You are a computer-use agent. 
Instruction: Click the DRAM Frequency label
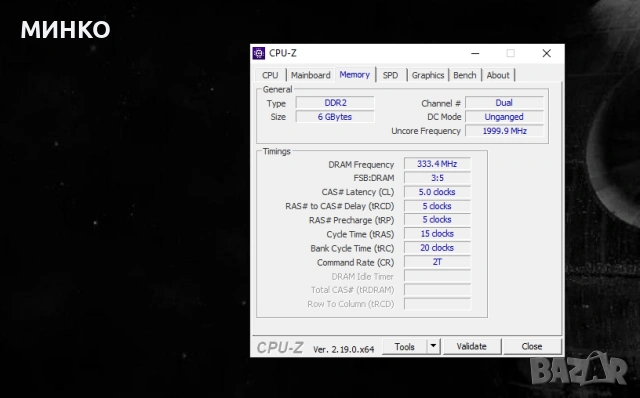361,165
